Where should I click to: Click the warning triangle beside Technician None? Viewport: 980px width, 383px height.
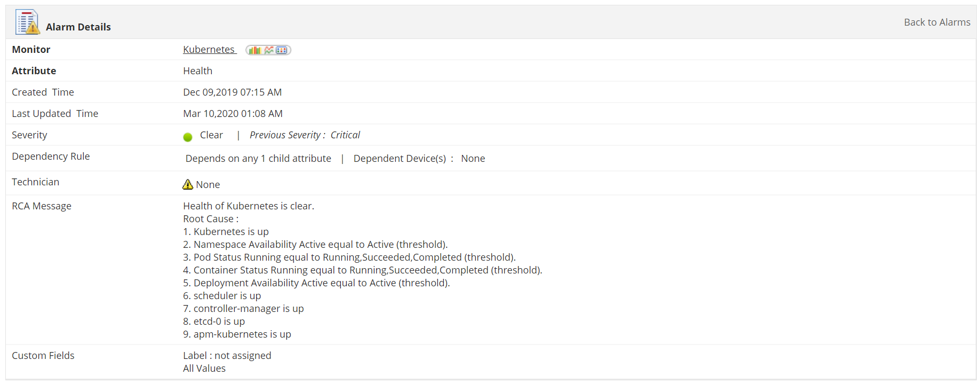[187, 184]
